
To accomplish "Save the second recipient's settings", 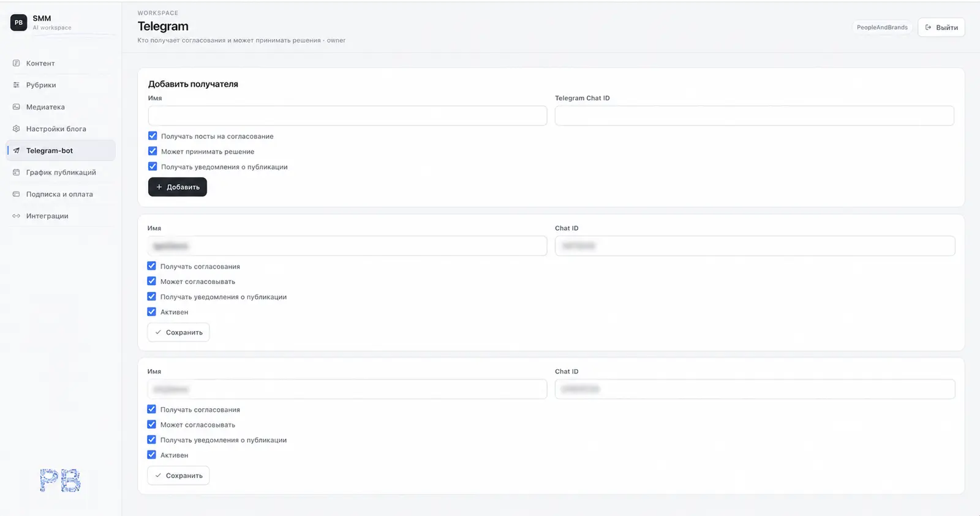I will (178, 476).
